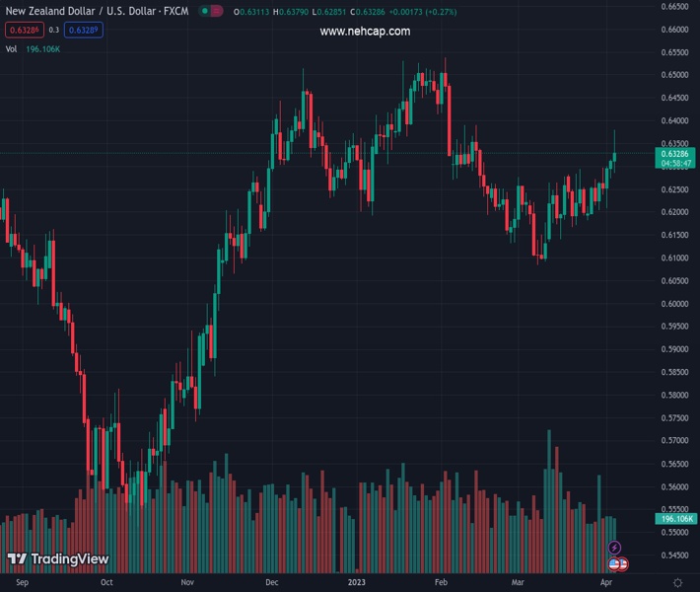Click the www.nehcap.com watermark link
Viewport: 700px width, 592px height.
(x=365, y=32)
